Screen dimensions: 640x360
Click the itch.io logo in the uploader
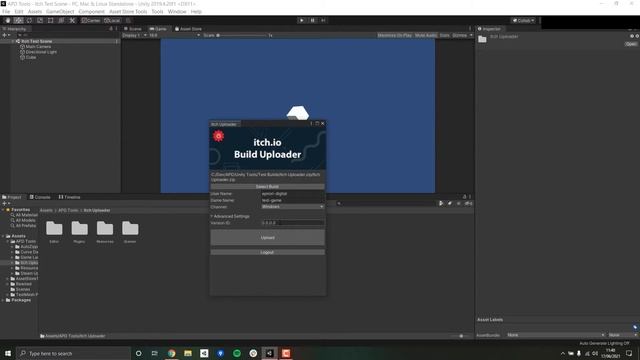[x=219, y=136]
